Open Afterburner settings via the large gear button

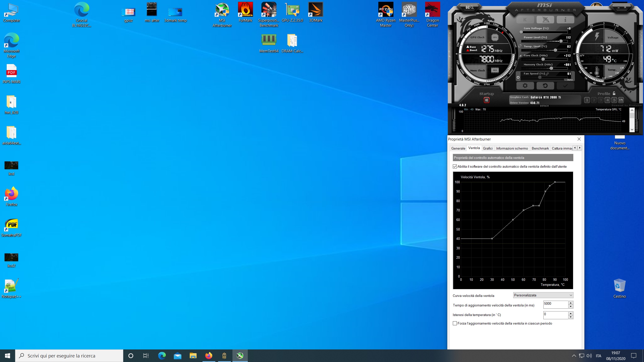pos(525,86)
